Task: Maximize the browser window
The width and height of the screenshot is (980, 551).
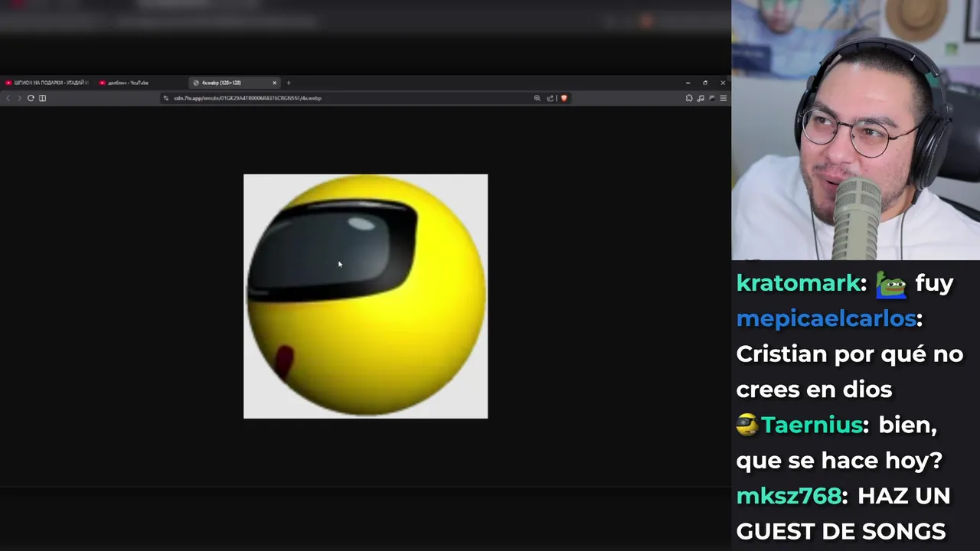Action: click(705, 83)
